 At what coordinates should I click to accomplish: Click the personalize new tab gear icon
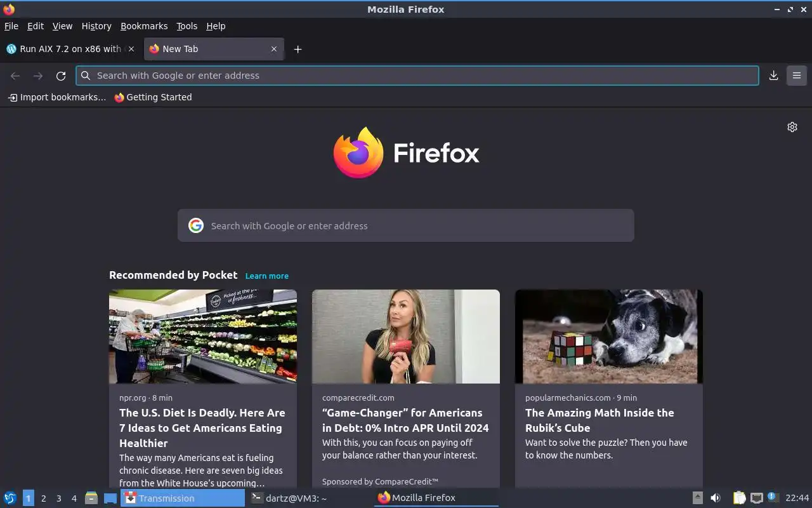[x=792, y=127]
